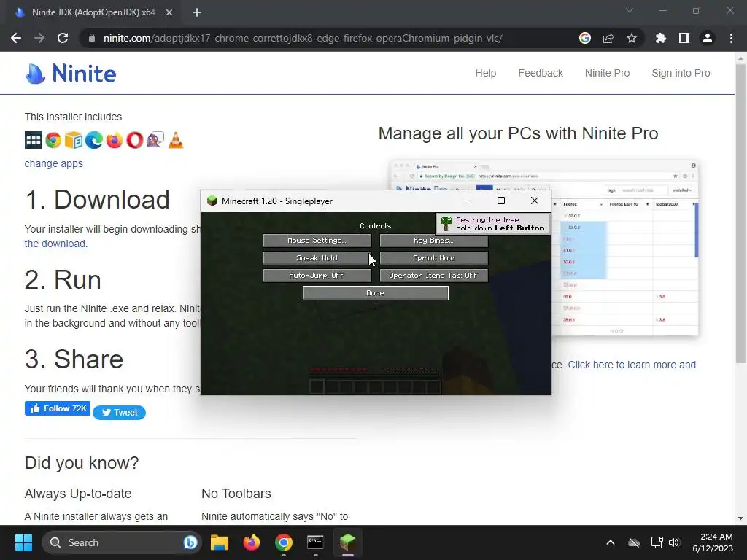747x560 pixels.
Task: Open Chrome three-dot menu
Action: [x=731, y=38]
